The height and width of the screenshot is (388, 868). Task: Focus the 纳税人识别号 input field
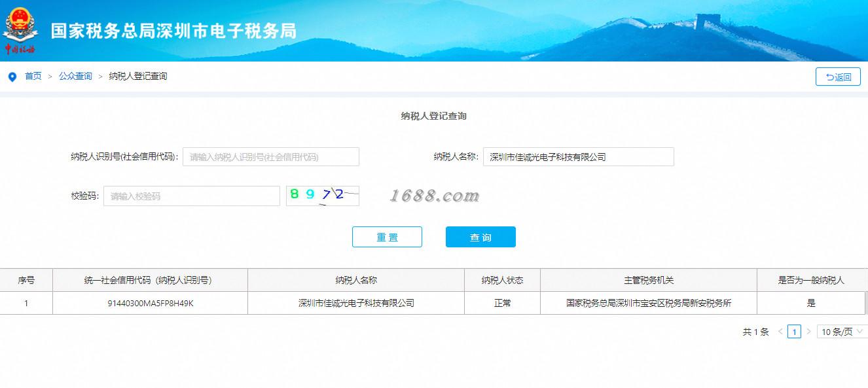point(271,157)
